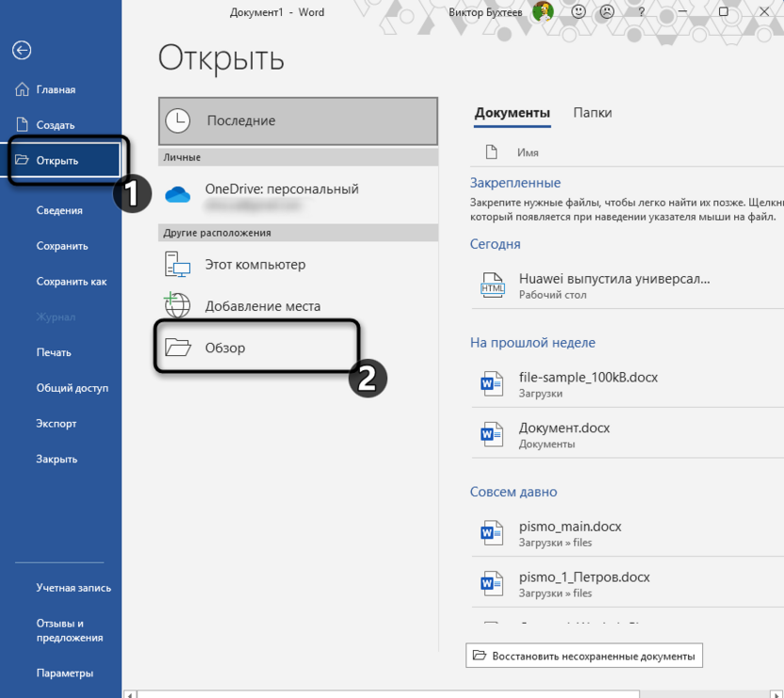The image size is (784, 698).
Task: Click the Создать new document icon
Action: click(22, 124)
